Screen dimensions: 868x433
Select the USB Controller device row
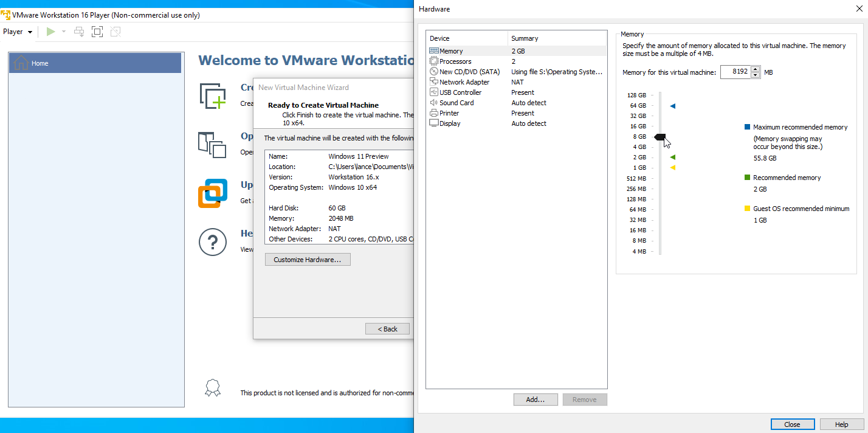pyautogui.click(x=517, y=92)
